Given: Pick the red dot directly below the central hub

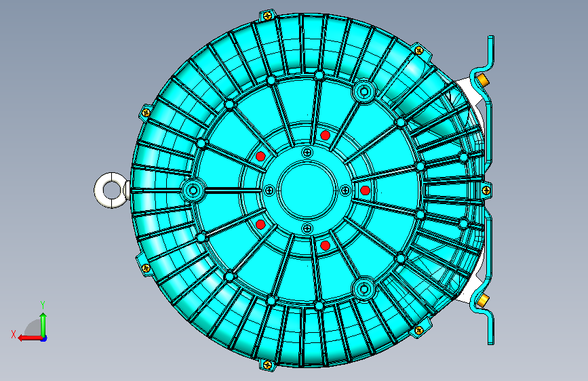Looking at the screenshot, I should [x=325, y=246].
